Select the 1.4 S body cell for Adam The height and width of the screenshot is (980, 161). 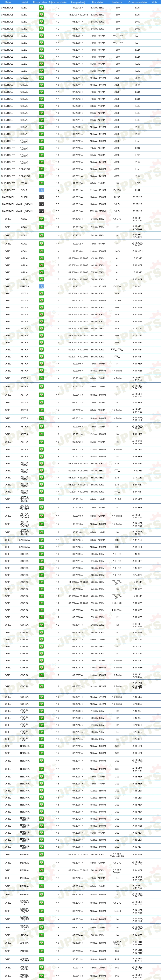tap(117, 251)
